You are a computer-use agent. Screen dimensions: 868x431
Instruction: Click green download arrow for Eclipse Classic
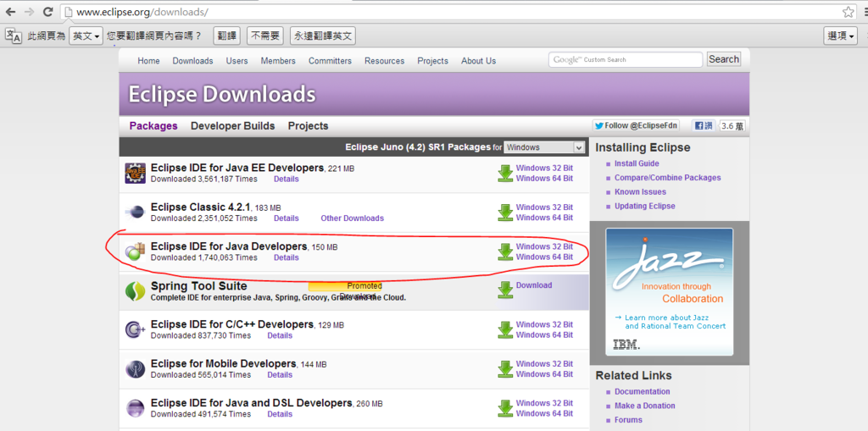coord(505,213)
